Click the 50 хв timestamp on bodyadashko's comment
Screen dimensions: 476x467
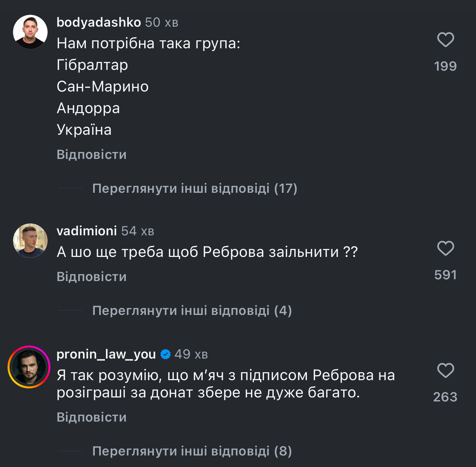162,22
